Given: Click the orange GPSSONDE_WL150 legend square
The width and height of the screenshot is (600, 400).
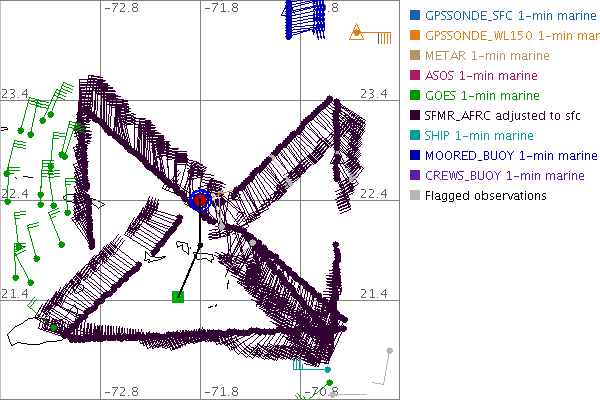Looking at the screenshot, I should (415, 36).
